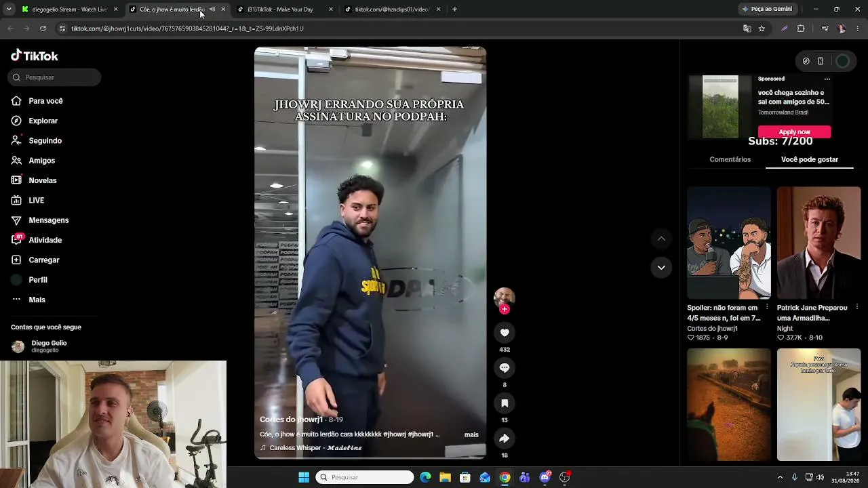
Task: Go to the next video with down arrow
Action: 661,268
